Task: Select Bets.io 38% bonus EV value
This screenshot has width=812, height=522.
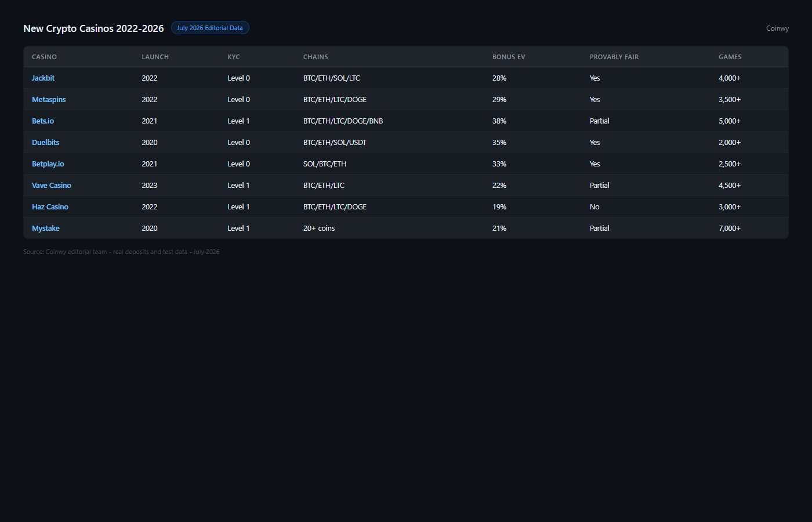Action: pyautogui.click(x=499, y=121)
